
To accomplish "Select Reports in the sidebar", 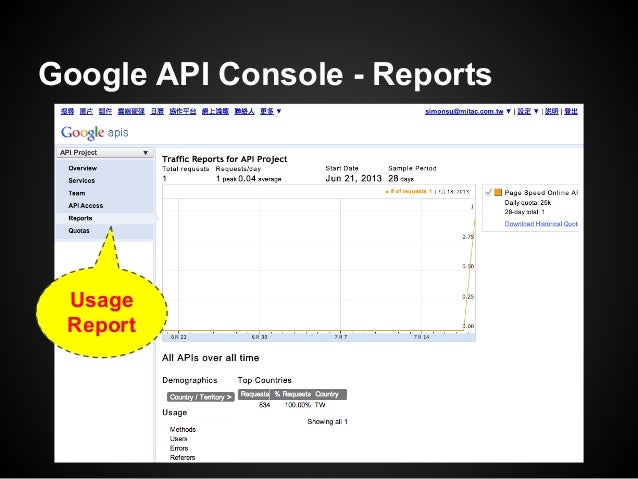I will point(80,218).
